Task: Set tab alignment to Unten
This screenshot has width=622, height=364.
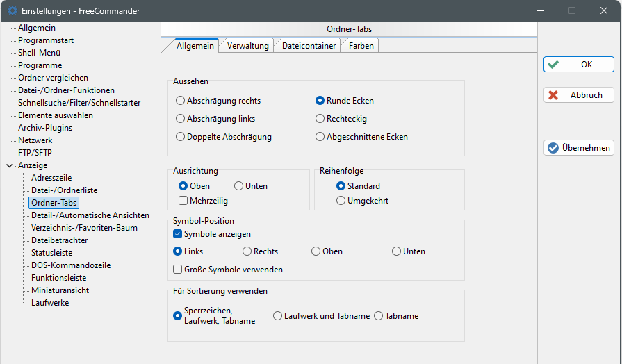Action: point(239,186)
